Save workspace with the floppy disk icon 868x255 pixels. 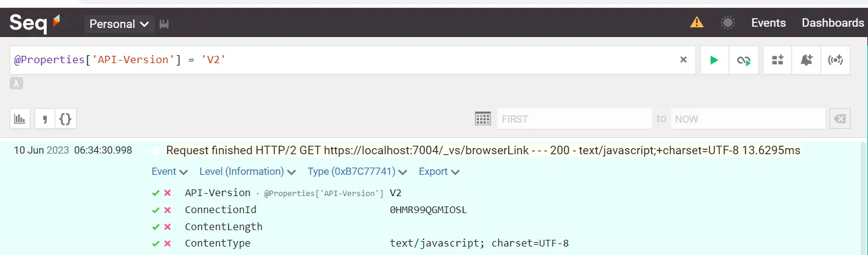[x=164, y=24]
